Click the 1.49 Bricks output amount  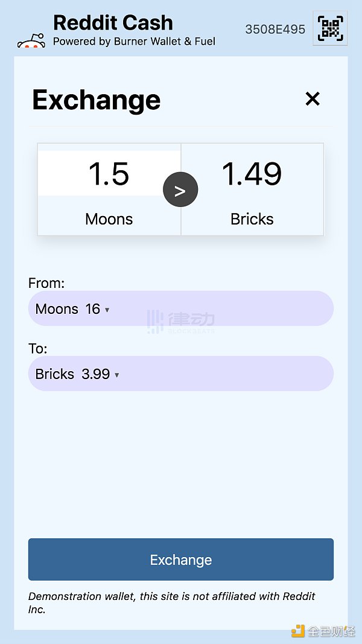point(252,174)
